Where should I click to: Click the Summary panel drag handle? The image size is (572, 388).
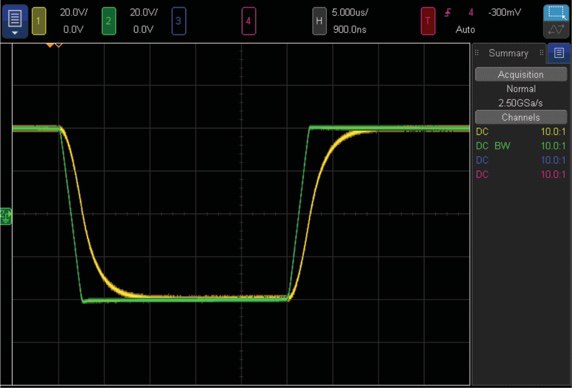(x=476, y=53)
